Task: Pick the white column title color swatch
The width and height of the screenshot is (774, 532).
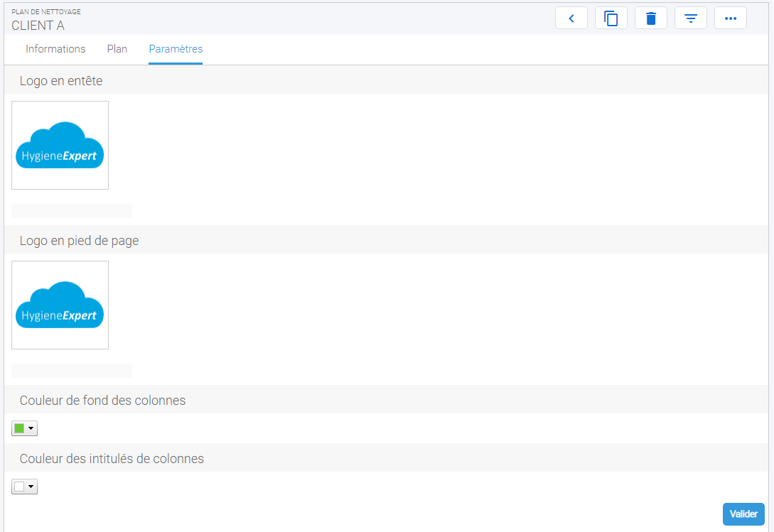Action: point(19,487)
